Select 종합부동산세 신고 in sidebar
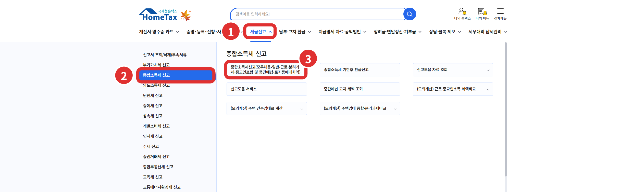The height and width of the screenshot is (192, 644). 158,167
